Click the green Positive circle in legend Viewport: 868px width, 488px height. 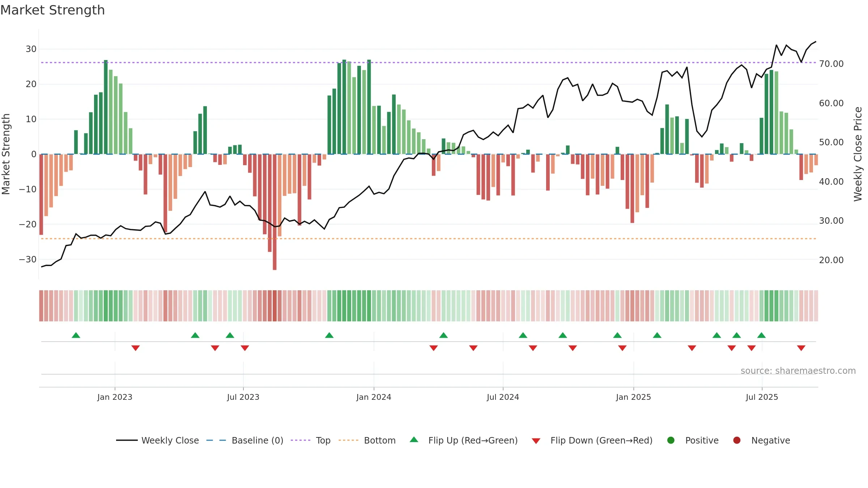pos(671,440)
